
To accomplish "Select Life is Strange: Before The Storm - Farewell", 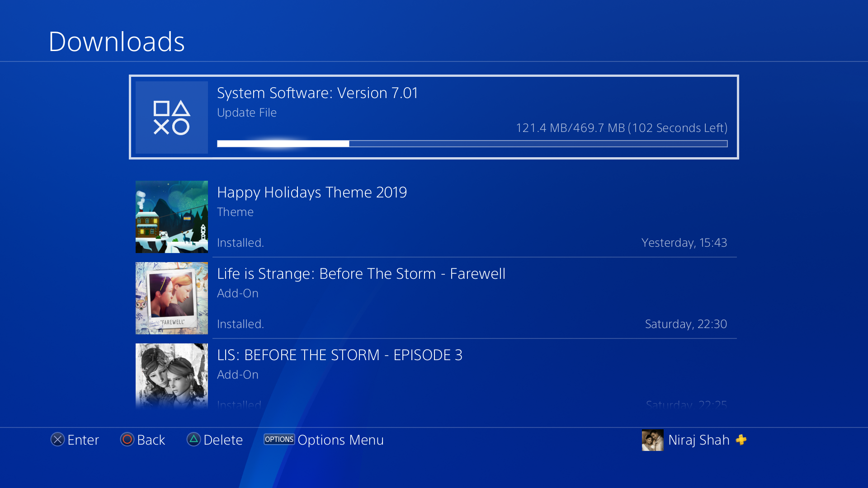I will pos(361,274).
